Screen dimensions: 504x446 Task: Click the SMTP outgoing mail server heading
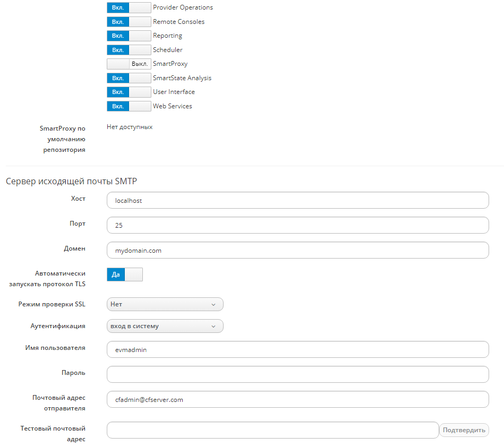point(71,182)
